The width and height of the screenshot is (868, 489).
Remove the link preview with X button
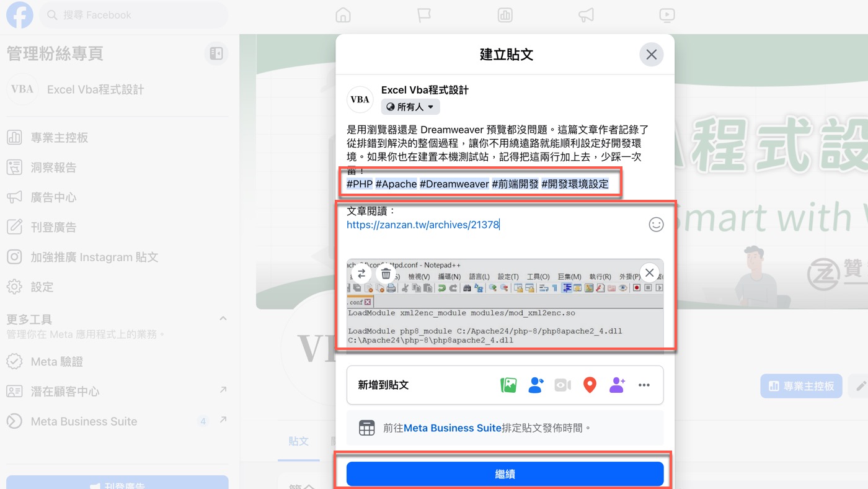coord(649,272)
